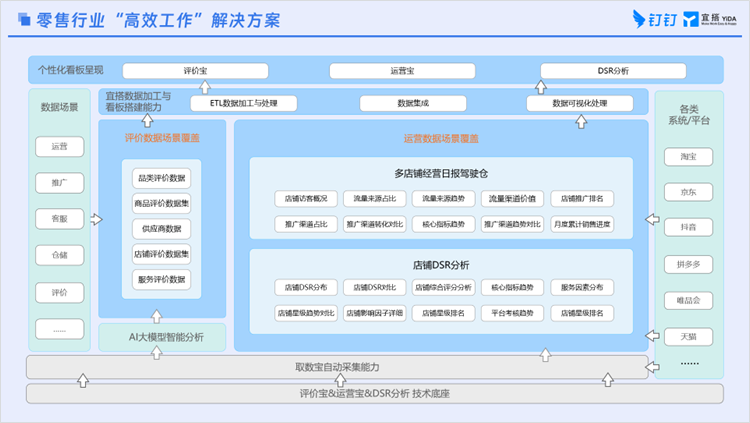Screen dimensions: 750x423
Task: Click the 各类系统/平台 column header
Action: click(689, 115)
